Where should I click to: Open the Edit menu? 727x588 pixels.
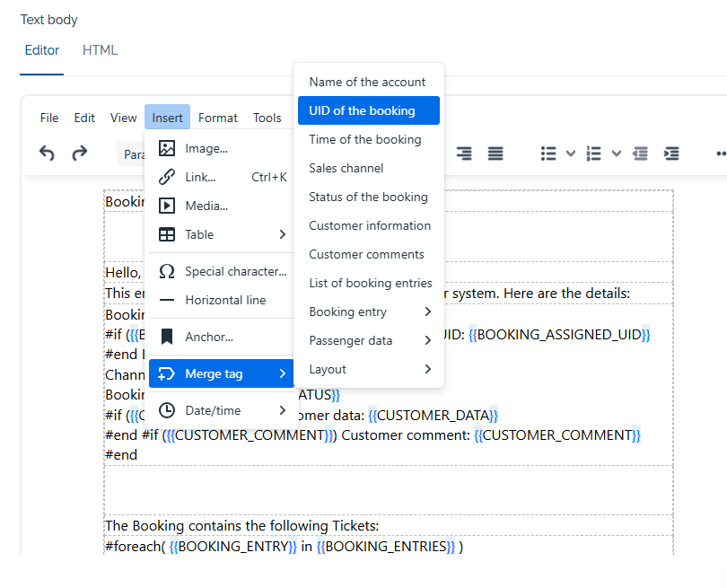[x=84, y=118]
